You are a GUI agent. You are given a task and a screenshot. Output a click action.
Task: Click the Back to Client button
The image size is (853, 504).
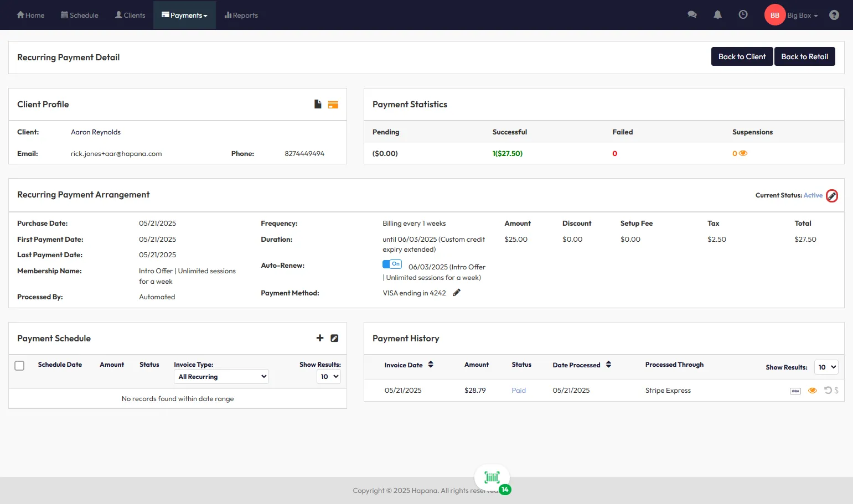click(742, 56)
